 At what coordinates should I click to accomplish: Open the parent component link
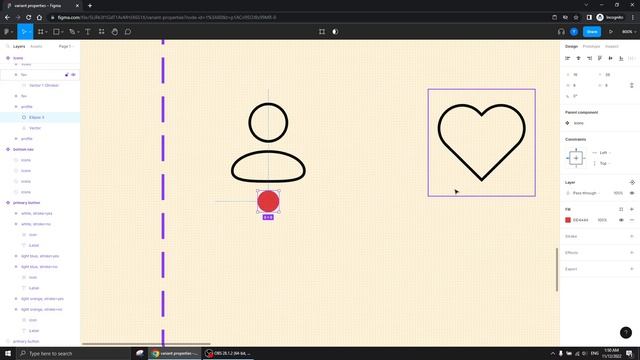[576, 123]
